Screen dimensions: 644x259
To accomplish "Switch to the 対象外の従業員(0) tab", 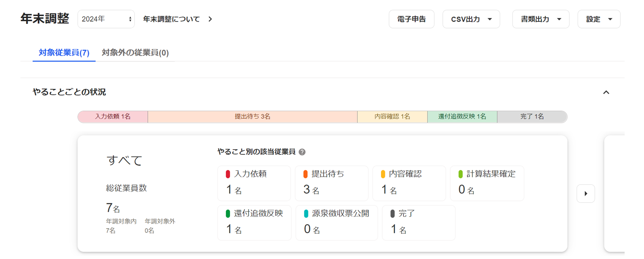I will pyautogui.click(x=135, y=53).
